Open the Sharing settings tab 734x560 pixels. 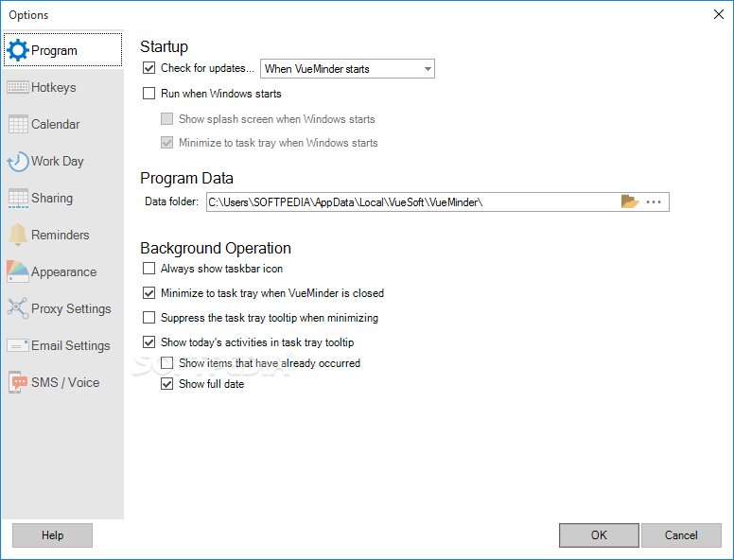(62, 198)
